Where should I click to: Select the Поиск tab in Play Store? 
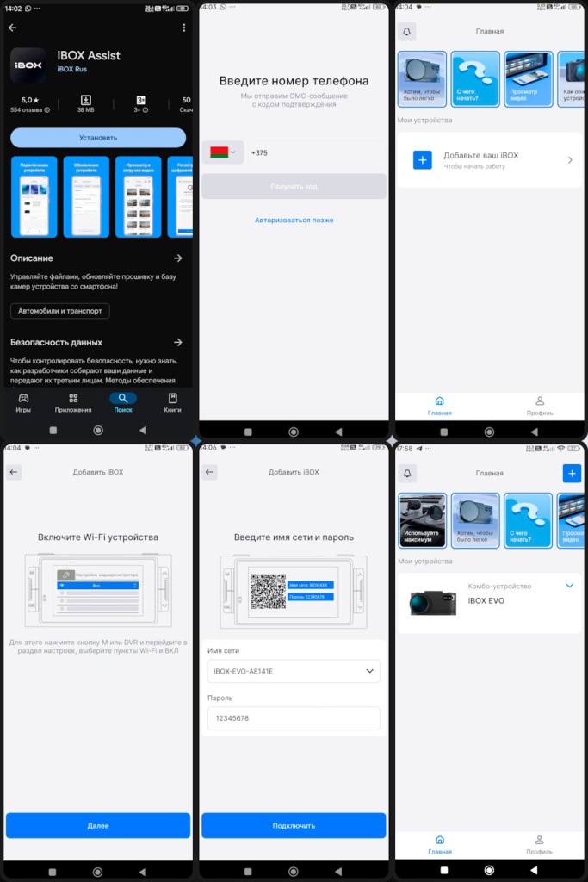tap(122, 403)
